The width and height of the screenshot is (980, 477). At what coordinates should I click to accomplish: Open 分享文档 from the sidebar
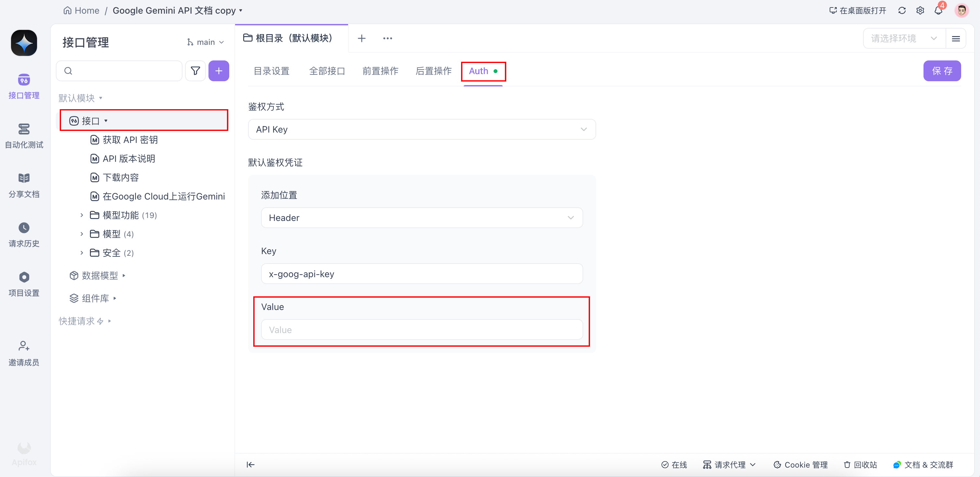pyautogui.click(x=24, y=185)
